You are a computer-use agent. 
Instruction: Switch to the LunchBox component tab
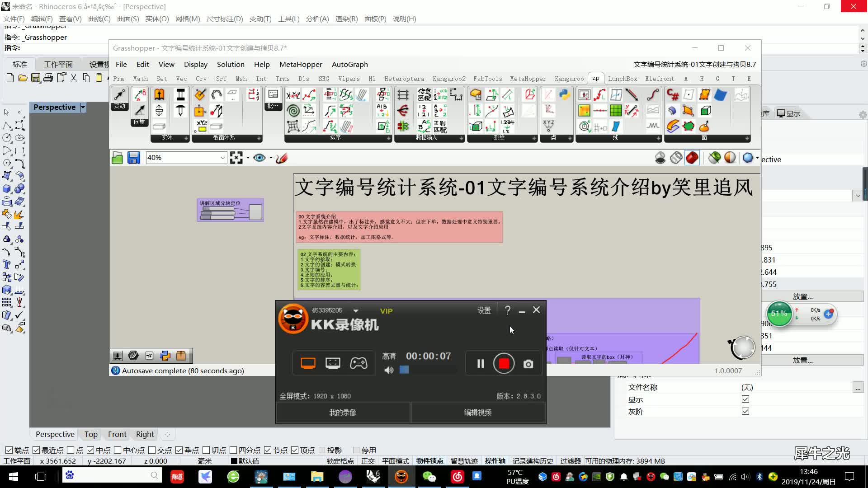(623, 79)
